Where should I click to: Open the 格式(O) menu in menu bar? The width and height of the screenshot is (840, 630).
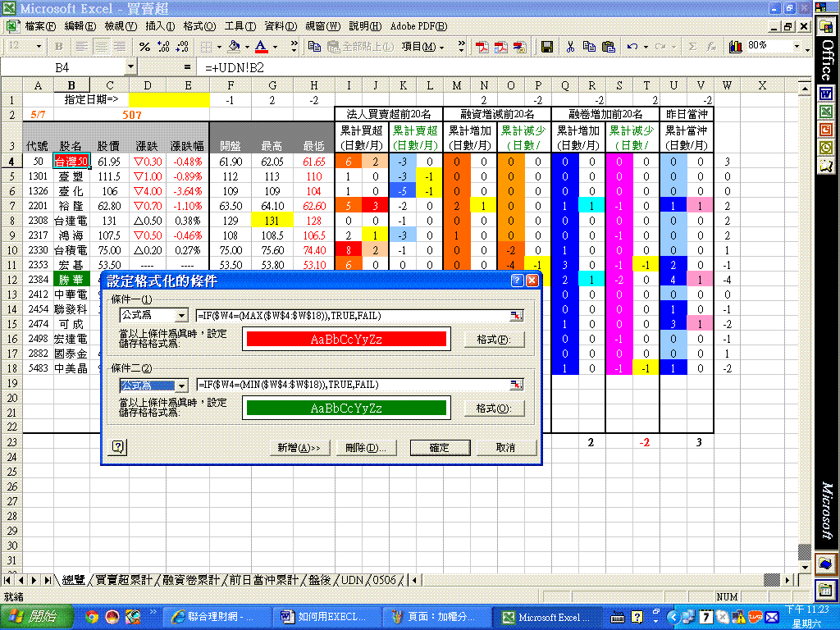[199, 26]
